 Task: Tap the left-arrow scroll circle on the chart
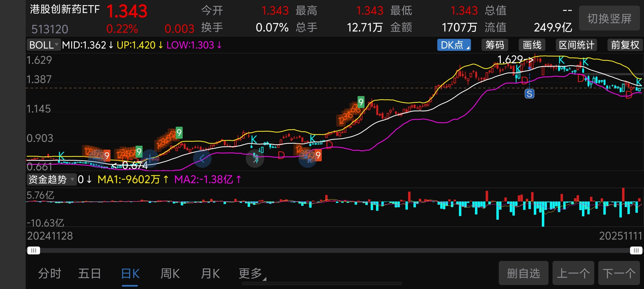point(202,159)
